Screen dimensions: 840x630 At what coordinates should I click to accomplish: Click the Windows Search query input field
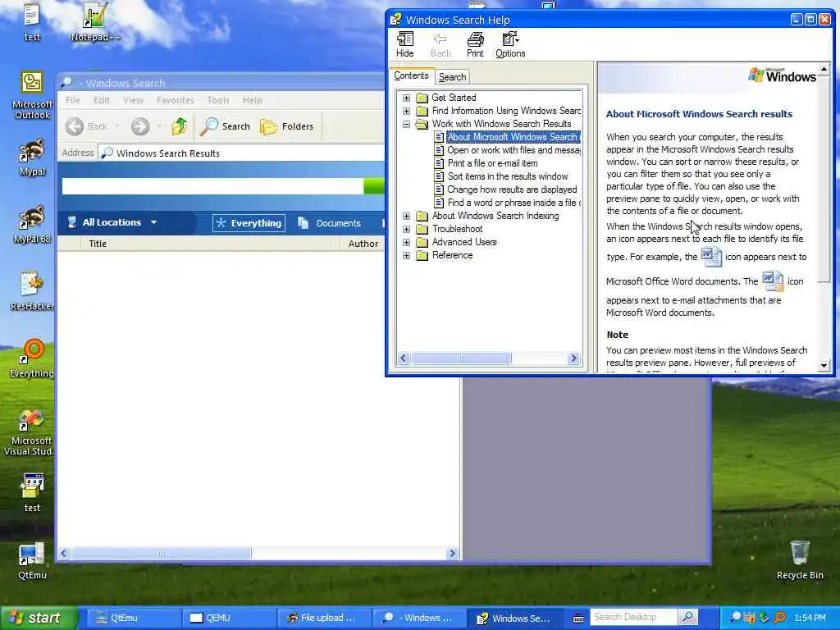click(x=212, y=186)
